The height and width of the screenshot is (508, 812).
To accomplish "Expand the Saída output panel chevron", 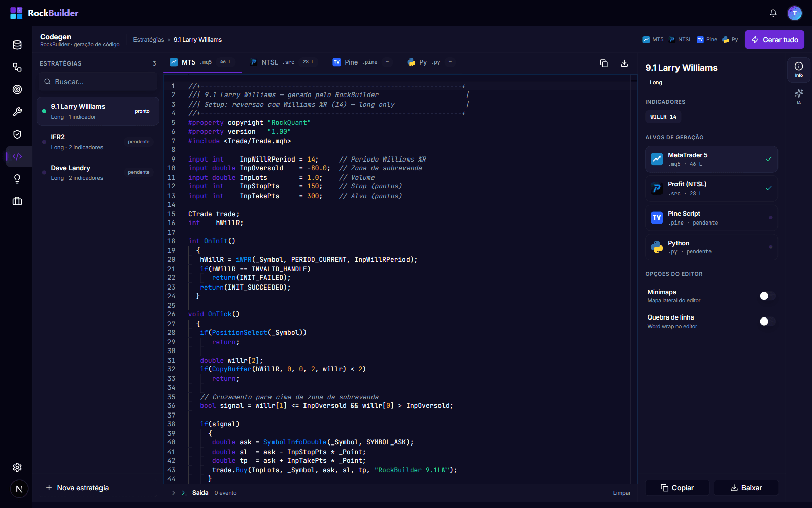I will point(174,493).
